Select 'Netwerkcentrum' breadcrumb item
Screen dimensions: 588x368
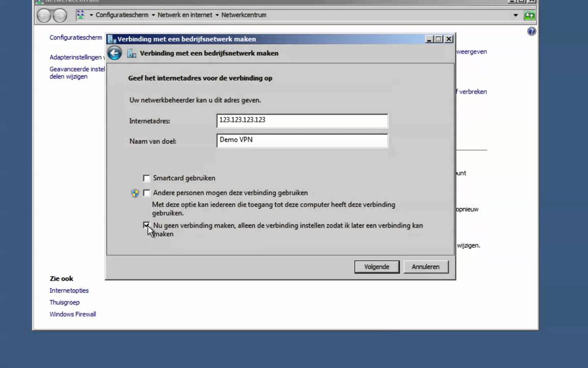(x=244, y=15)
